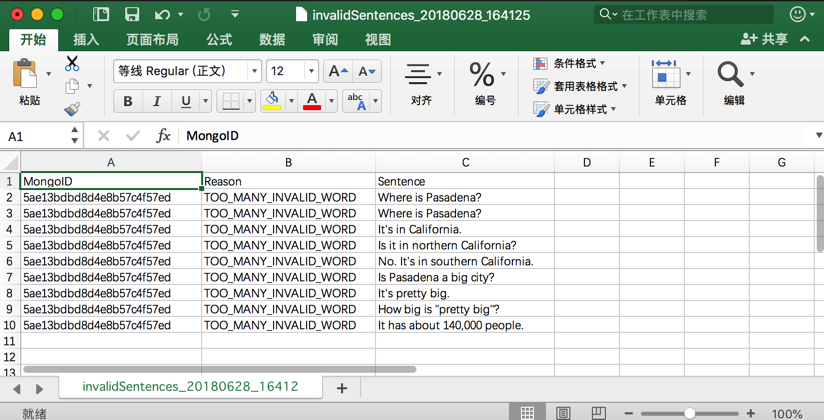The width and height of the screenshot is (824, 420).
Task: Click the Undo arrow icon
Action: [x=162, y=14]
